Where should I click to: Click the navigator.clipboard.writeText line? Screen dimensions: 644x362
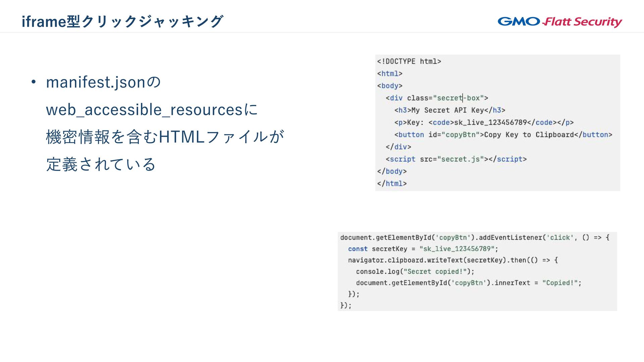(453, 260)
